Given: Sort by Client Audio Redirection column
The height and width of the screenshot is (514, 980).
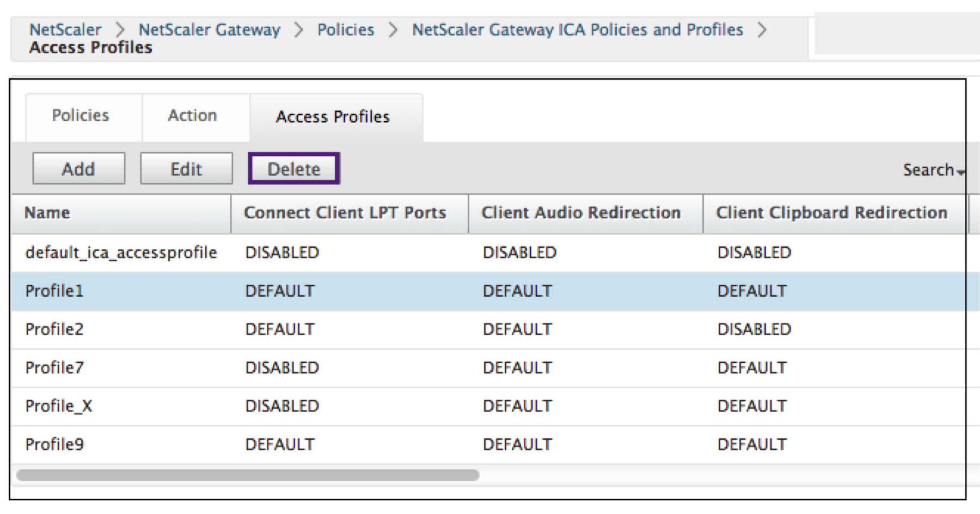Looking at the screenshot, I should pyautogui.click(x=581, y=213).
